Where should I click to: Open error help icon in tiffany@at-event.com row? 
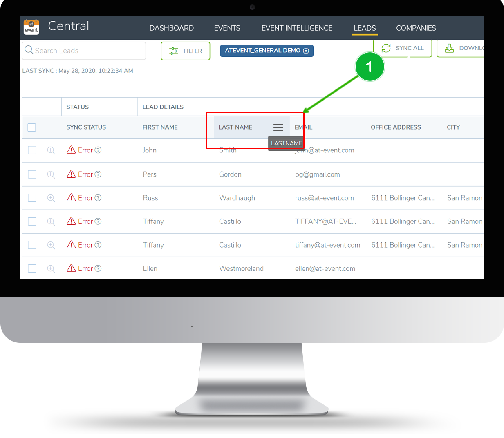tap(98, 245)
